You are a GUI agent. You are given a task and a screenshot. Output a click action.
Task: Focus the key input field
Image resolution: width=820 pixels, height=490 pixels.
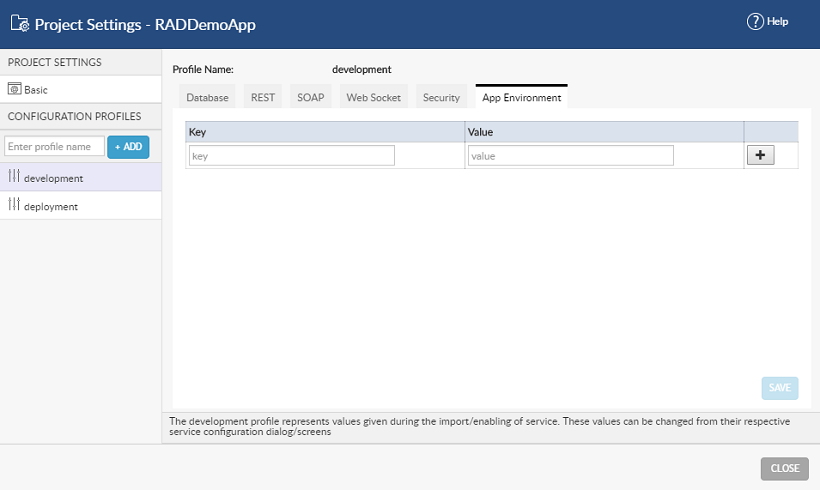click(292, 156)
